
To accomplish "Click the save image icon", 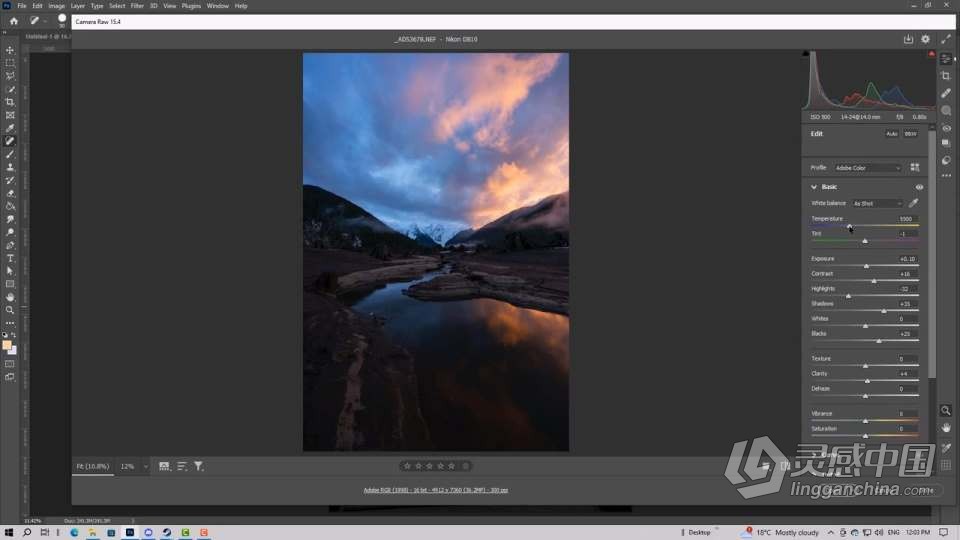I will click(908, 39).
